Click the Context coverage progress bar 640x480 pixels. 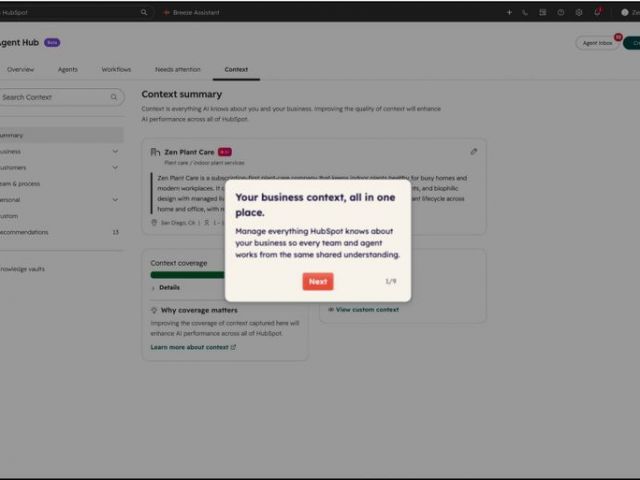(188, 275)
